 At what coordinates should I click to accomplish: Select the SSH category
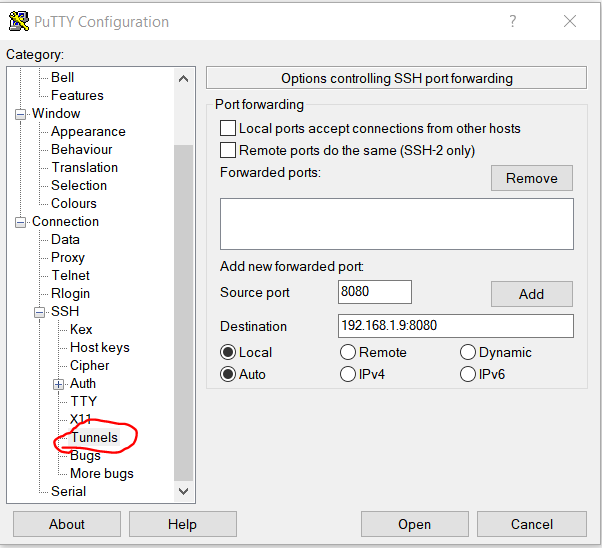[65, 311]
